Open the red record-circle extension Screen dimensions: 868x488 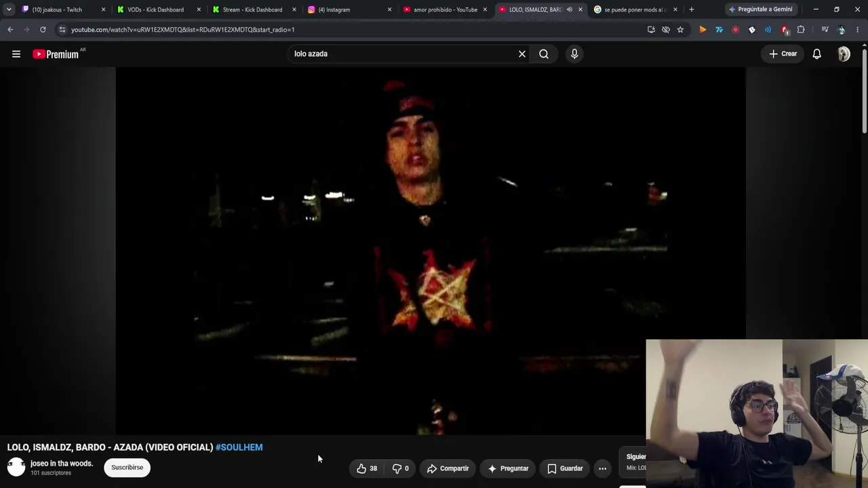tap(735, 30)
